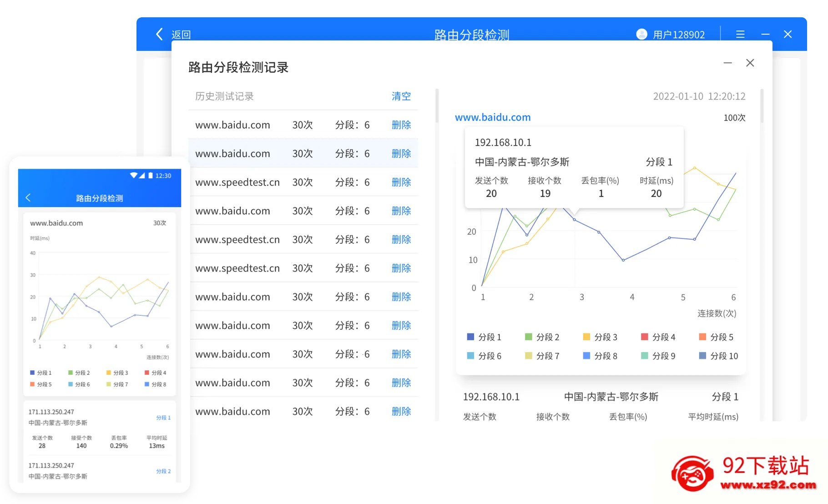Minimize the 路由分段检测记录 dialog
The image size is (828, 504).
tap(728, 63)
